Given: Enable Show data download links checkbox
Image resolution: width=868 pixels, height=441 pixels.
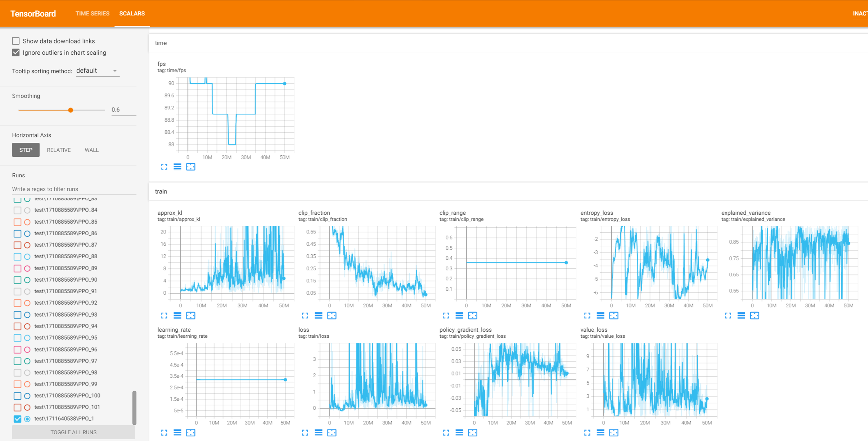Looking at the screenshot, I should coord(16,41).
